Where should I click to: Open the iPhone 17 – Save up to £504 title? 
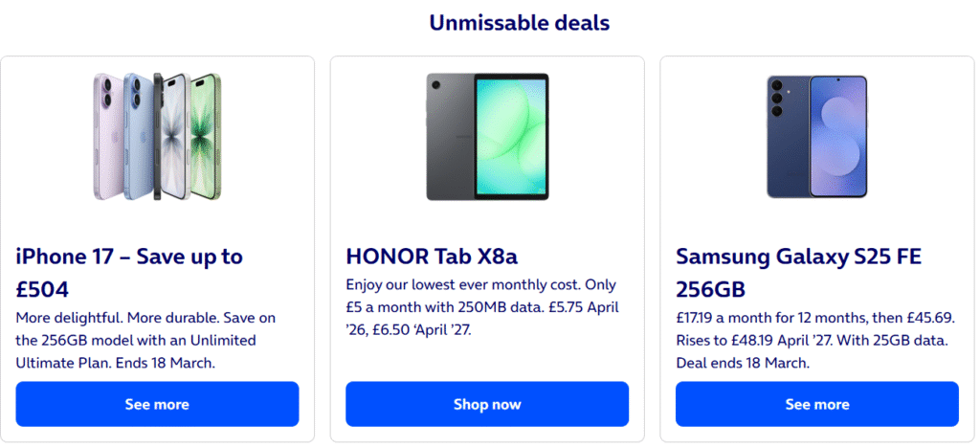pos(129,272)
